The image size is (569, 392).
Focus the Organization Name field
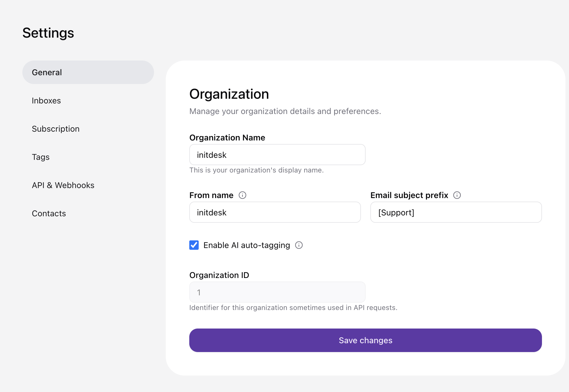[x=277, y=155]
